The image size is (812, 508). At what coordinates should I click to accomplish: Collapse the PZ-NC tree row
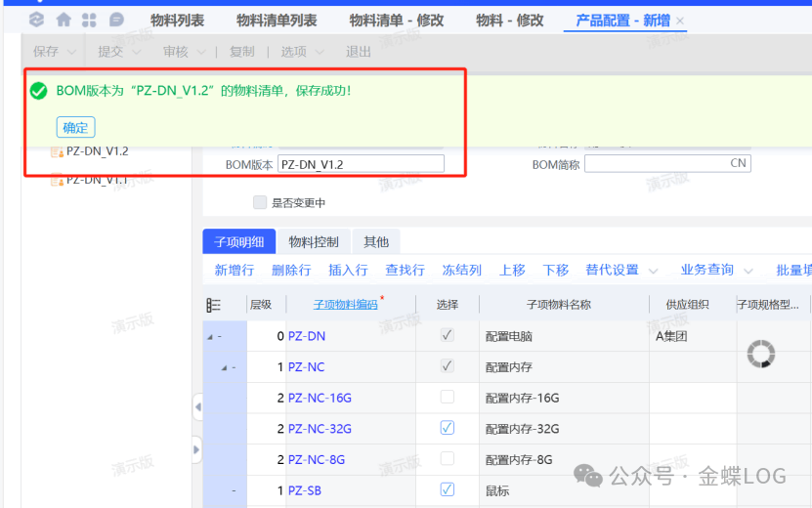pyautogui.click(x=225, y=367)
